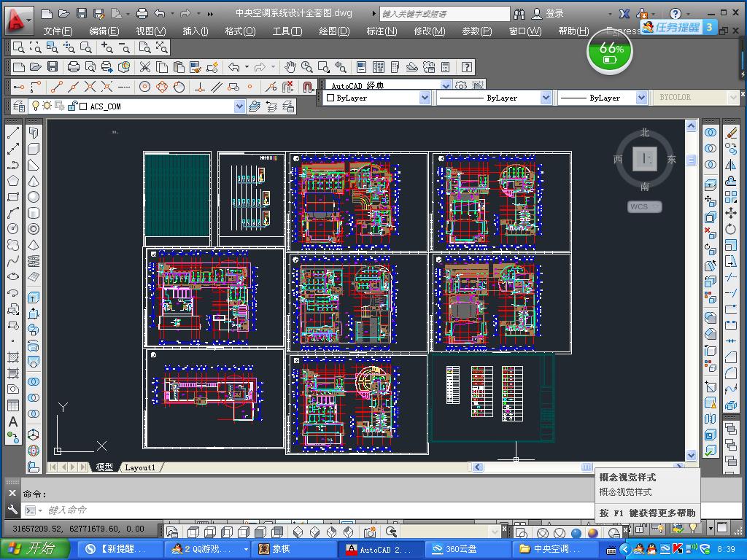Open the QuickCalc calculator
Viewport: 747px width, 560px height.
[446, 67]
